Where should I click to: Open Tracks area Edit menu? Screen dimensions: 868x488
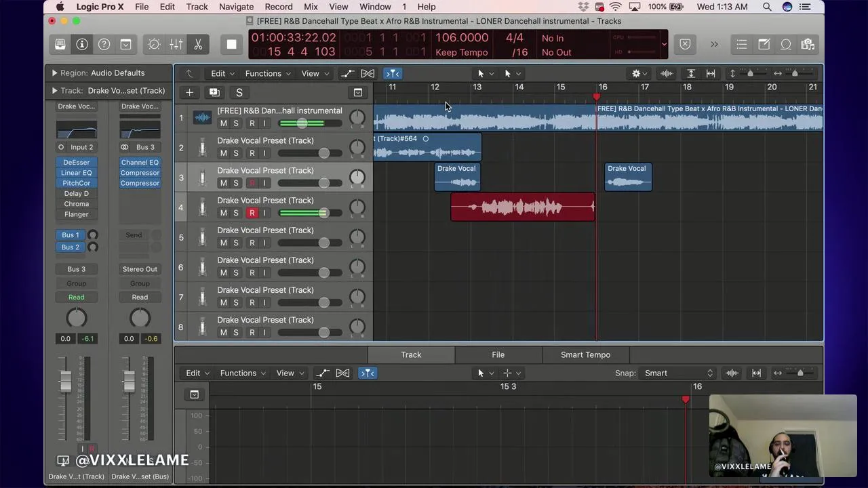pos(222,73)
